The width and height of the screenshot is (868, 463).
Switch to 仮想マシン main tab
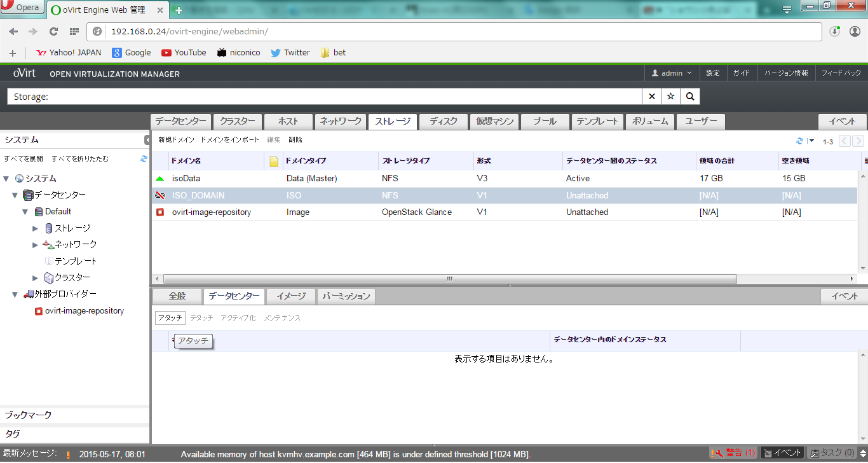pyautogui.click(x=494, y=121)
